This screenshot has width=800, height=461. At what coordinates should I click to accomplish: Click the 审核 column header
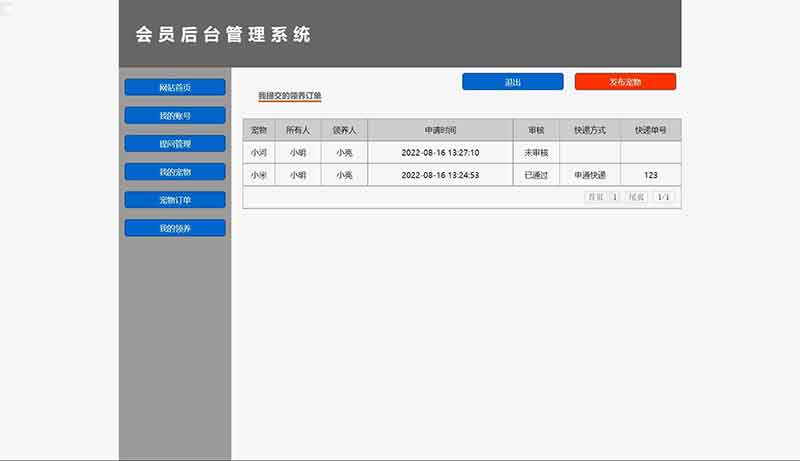click(536, 130)
